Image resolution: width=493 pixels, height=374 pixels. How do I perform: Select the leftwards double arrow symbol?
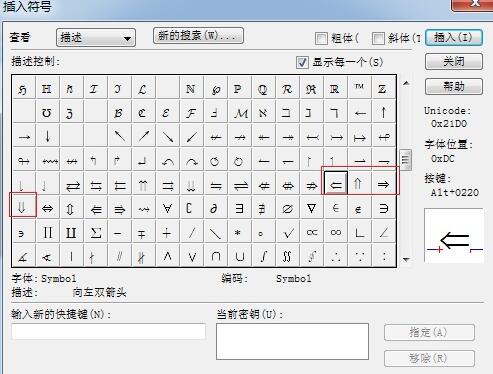point(336,184)
